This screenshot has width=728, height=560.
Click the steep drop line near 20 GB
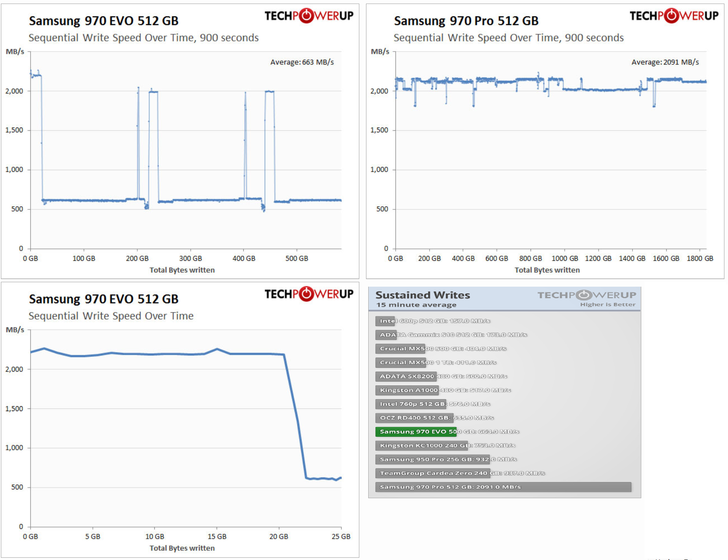(x=295, y=416)
